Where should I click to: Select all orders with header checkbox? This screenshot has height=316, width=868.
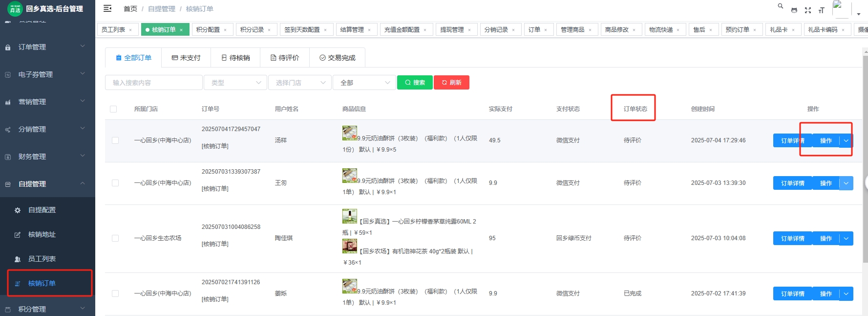(x=113, y=109)
